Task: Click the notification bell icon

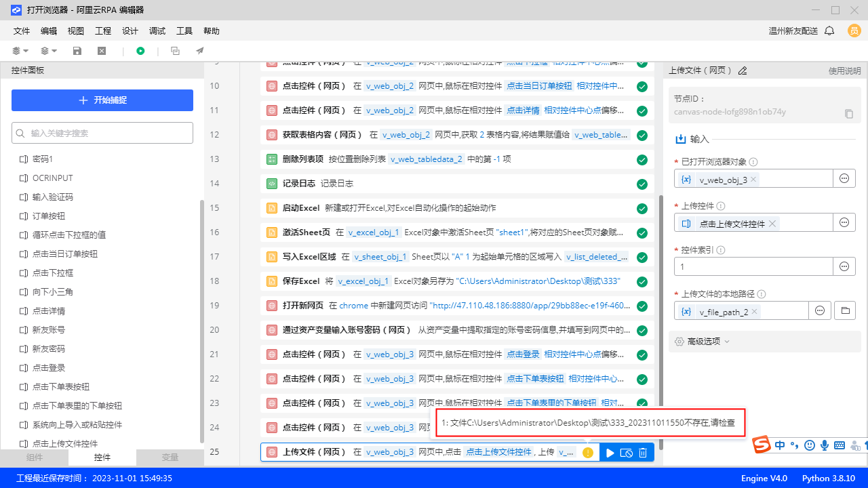Action: 829,31
